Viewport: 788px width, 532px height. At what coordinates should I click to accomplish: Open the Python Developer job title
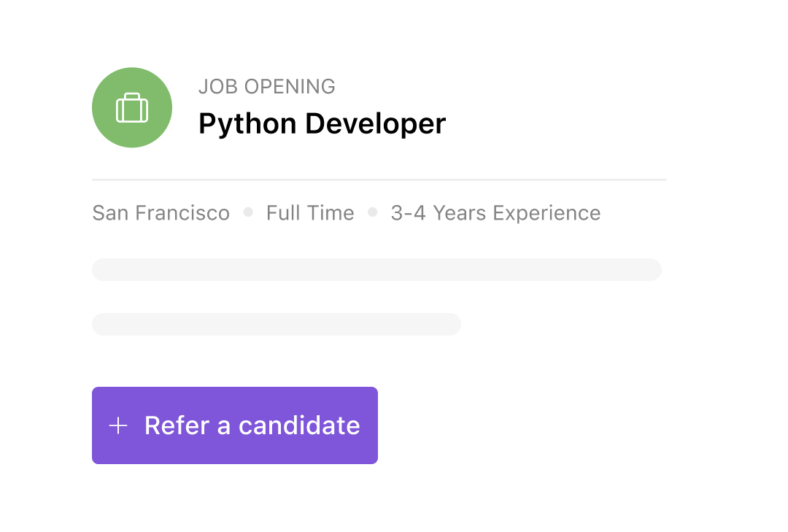(x=322, y=124)
